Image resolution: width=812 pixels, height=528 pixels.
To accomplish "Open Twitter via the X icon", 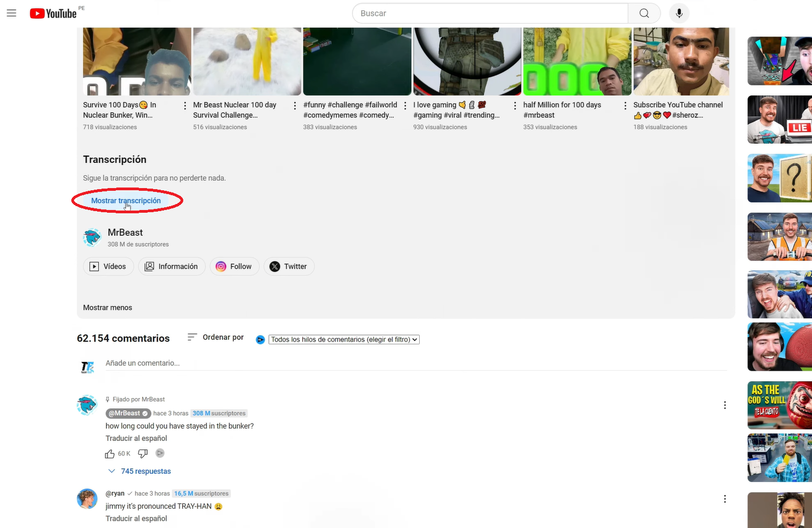I will 274,266.
